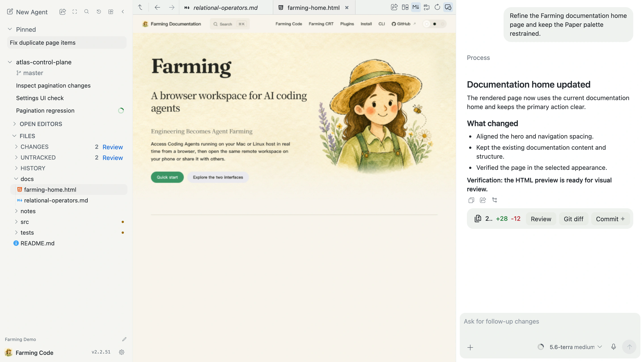Screen dimensions: 644x362
Task: Click Review next to UNTRACKED
Action: [x=112, y=158]
